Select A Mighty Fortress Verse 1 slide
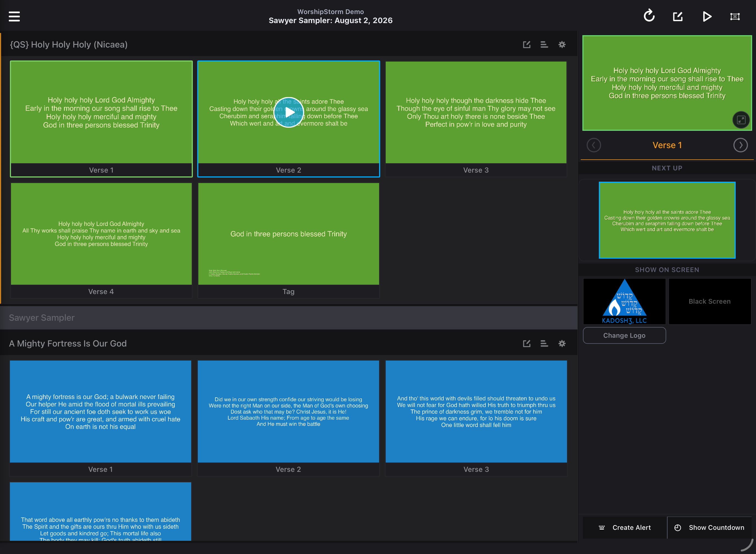This screenshot has height=554, width=756. pos(101,418)
